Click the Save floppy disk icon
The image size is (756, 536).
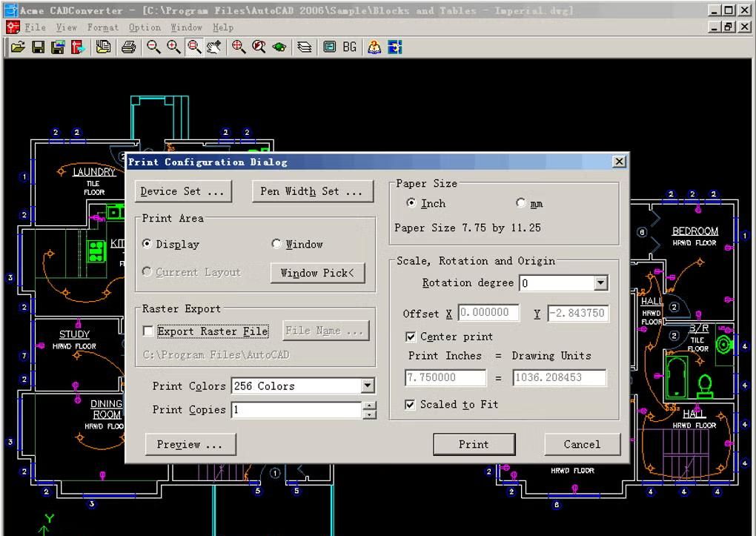click(38, 47)
